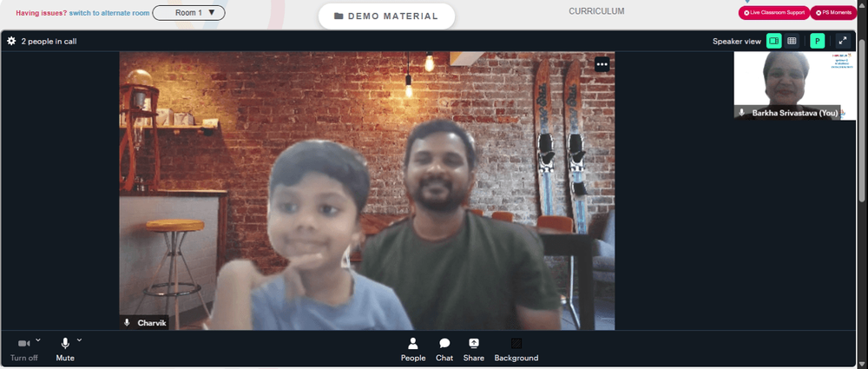Share your screen
The width and height of the screenshot is (868, 369).
click(474, 350)
